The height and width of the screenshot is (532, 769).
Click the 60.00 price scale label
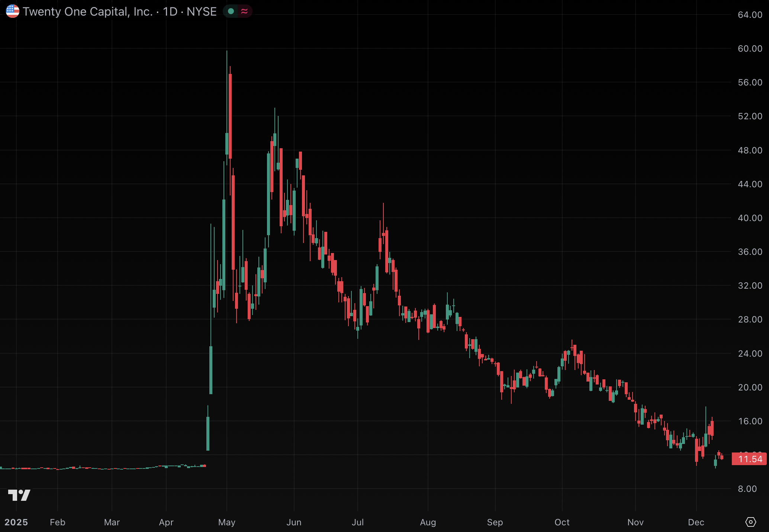tap(750, 49)
